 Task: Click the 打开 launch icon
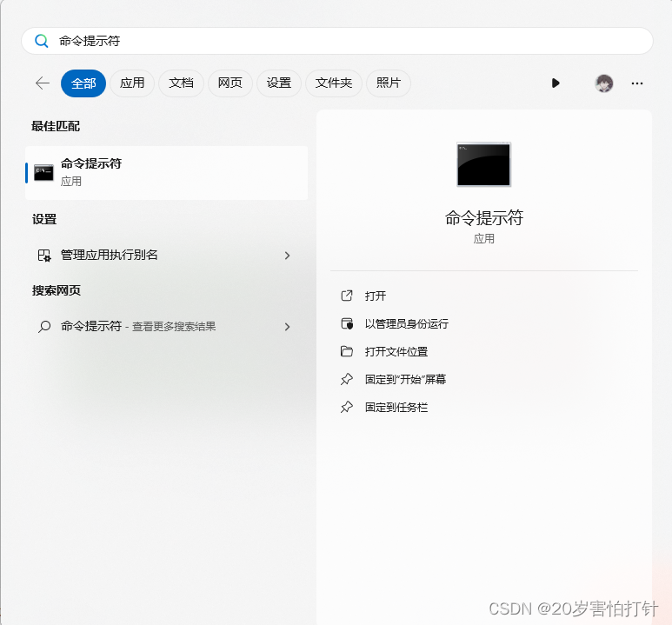point(347,296)
